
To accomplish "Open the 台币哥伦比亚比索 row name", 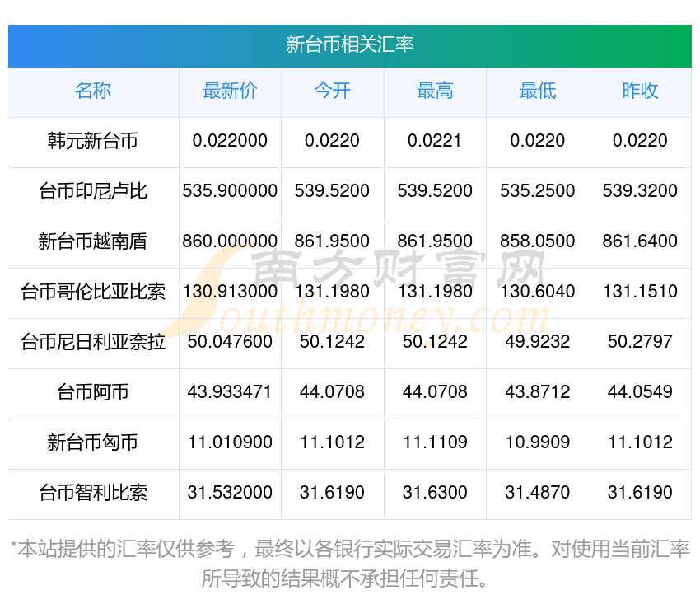I will [x=93, y=292].
